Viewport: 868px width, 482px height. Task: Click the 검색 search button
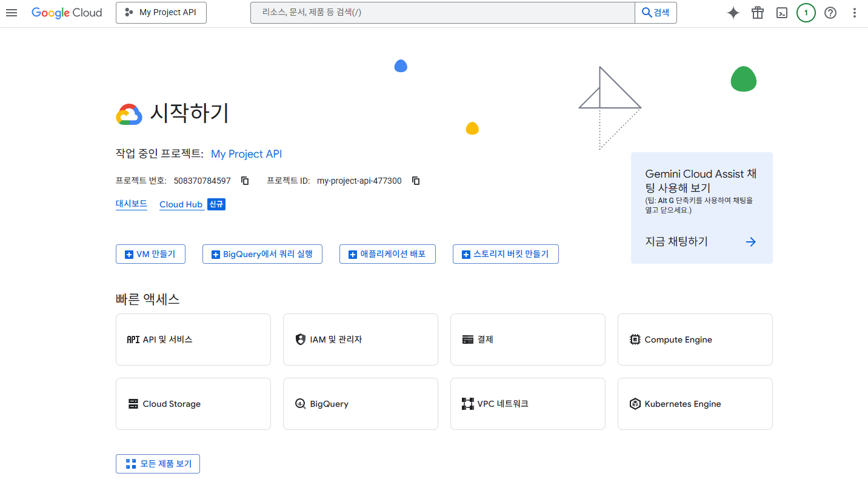(x=656, y=13)
